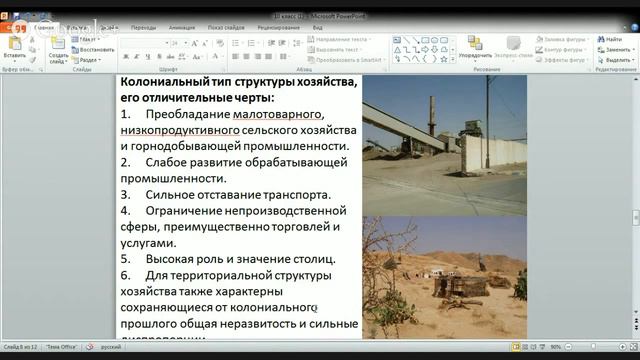Open the Раздел section dropdown
The width and height of the screenshot is (640, 360).
point(87,60)
